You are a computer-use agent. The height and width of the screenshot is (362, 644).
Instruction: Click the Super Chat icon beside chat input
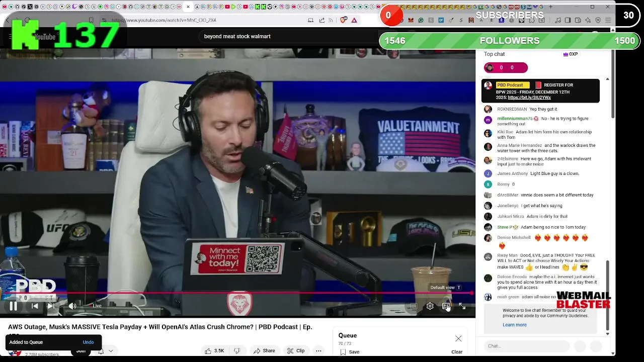(x=596, y=346)
